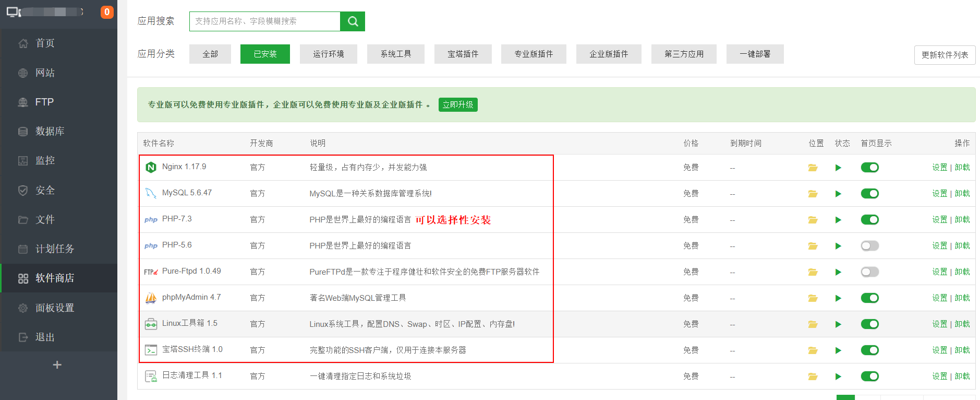
Task: Click the Pure-Ftpd FTP logo icon
Action: [x=151, y=272]
